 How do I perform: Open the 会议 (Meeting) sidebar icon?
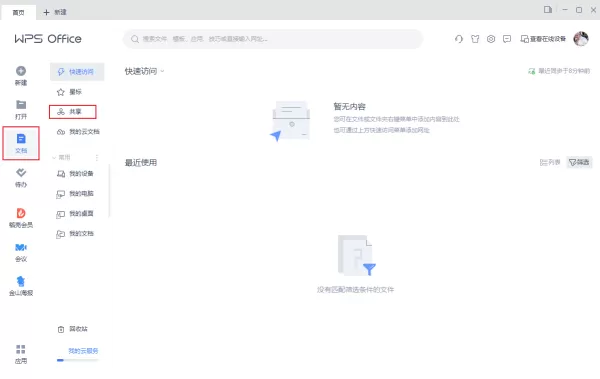pos(21,252)
